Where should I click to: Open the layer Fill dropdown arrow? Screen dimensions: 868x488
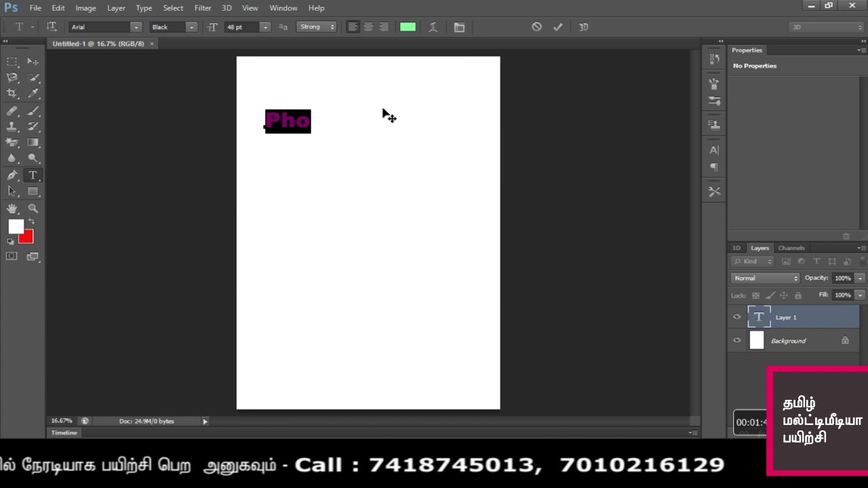click(x=860, y=295)
